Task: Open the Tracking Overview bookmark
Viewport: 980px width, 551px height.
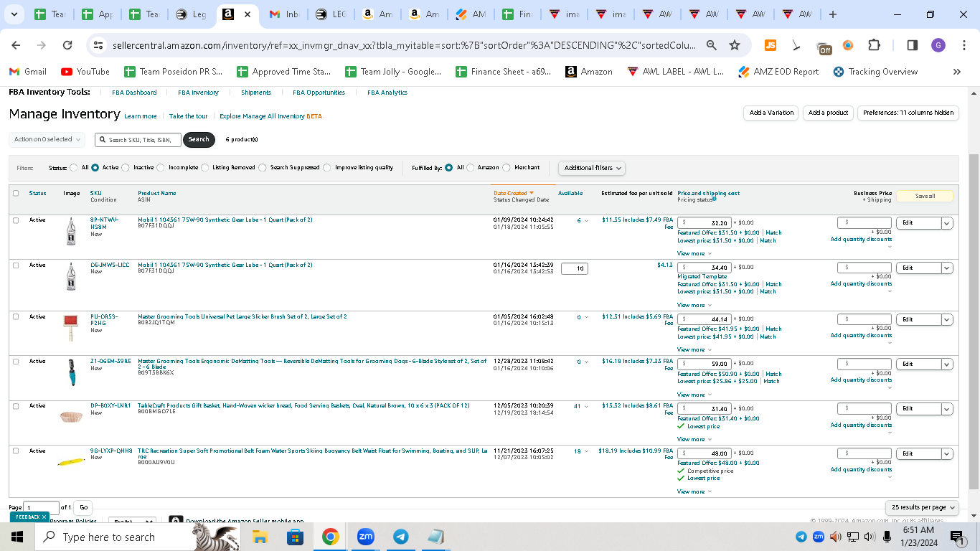Action: (x=875, y=72)
